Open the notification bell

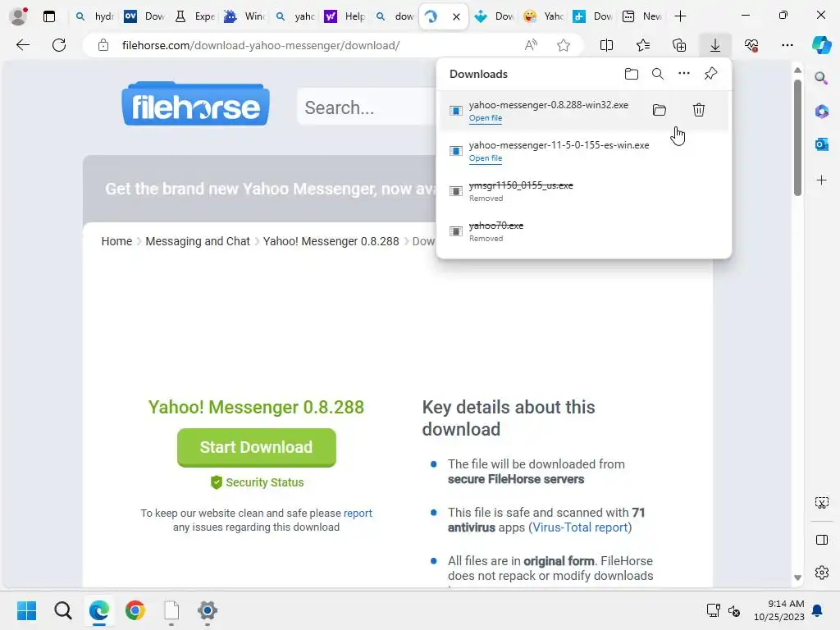(818, 610)
